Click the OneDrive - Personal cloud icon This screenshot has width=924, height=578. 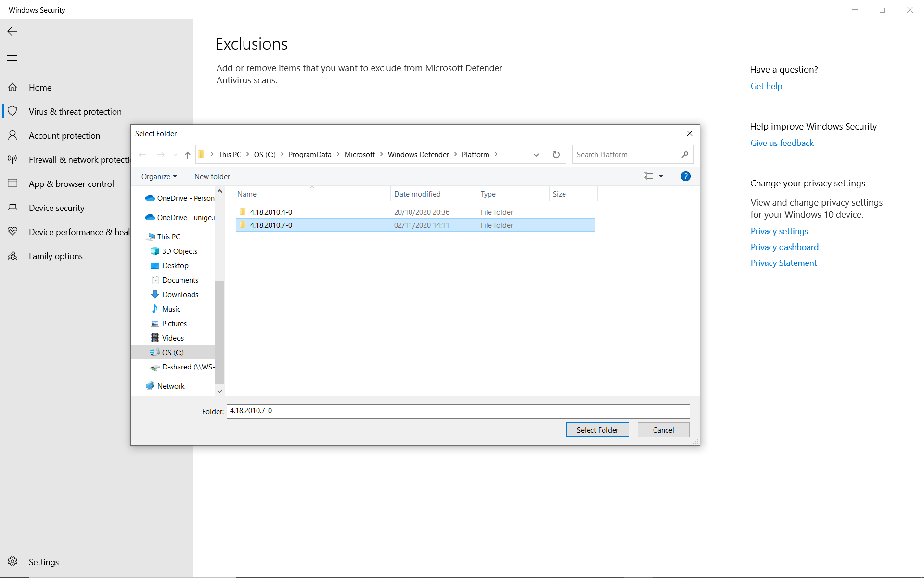[150, 198]
